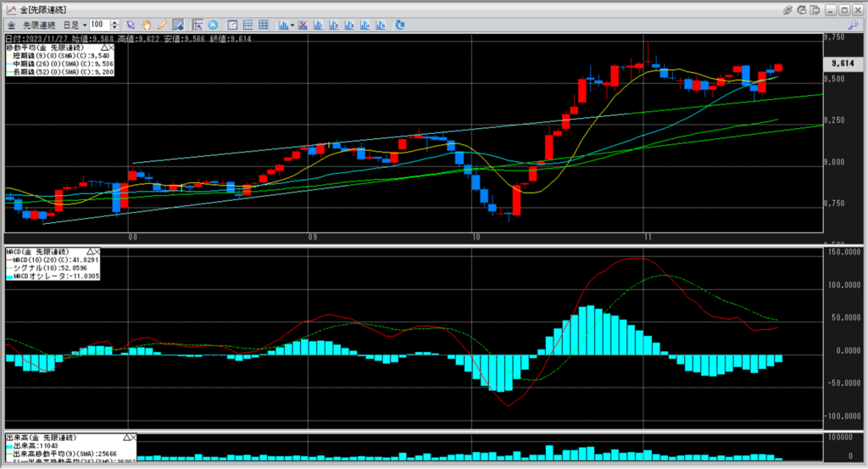Collapse the 移動平均 legend with triangle
Viewport: 868px width, 469px height.
tap(104, 47)
